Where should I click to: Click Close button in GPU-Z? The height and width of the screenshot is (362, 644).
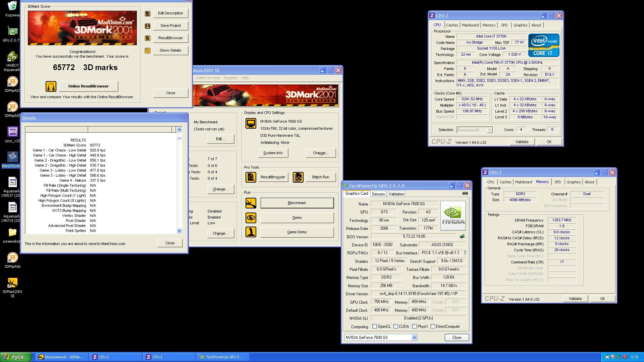pos(457,338)
